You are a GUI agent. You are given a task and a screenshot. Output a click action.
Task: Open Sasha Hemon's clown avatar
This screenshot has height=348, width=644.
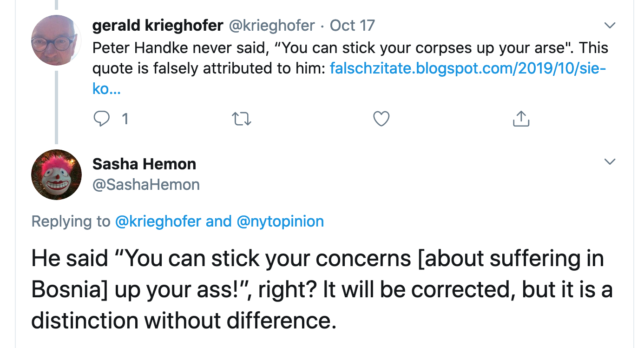(x=56, y=175)
